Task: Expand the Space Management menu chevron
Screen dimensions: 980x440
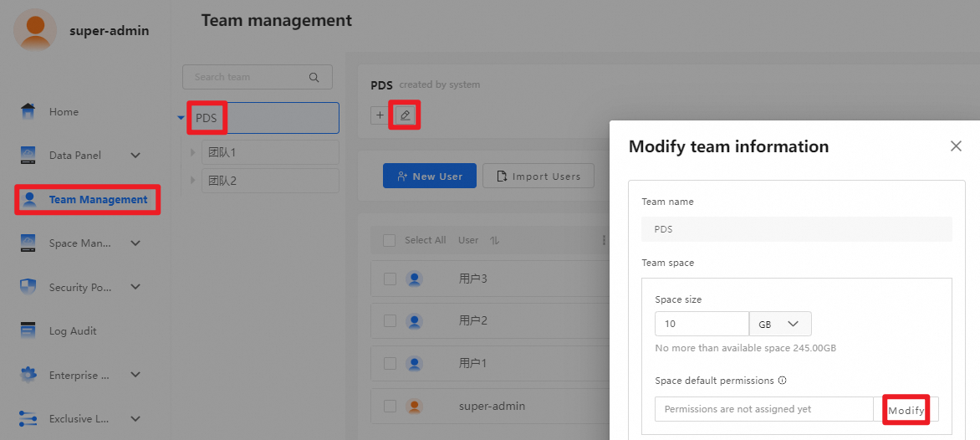Action: coord(135,243)
